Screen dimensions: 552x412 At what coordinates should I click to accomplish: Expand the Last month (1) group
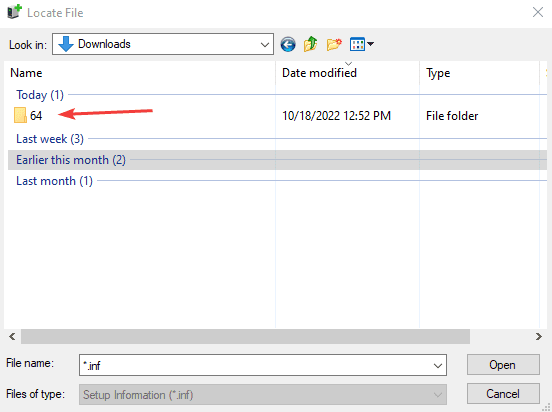click(54, 181)
